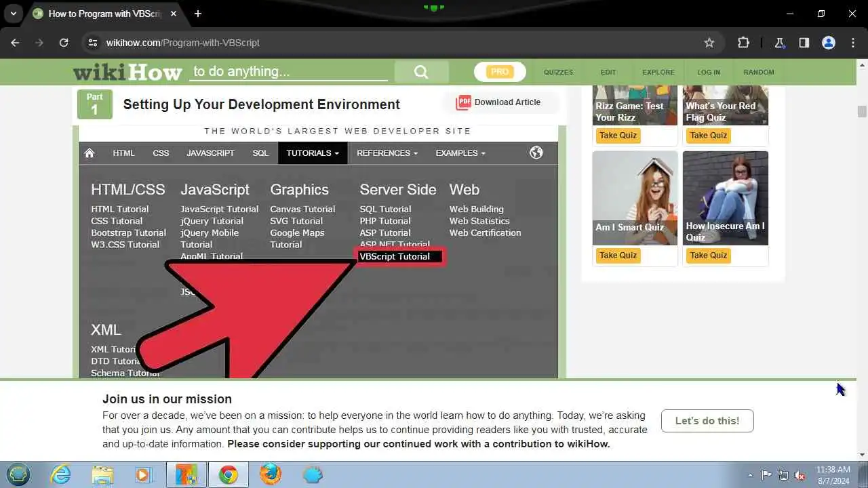This screenshot has width=868, height=488.
Task: Open Chrome Labs flask icon
Action: point(780,43)
